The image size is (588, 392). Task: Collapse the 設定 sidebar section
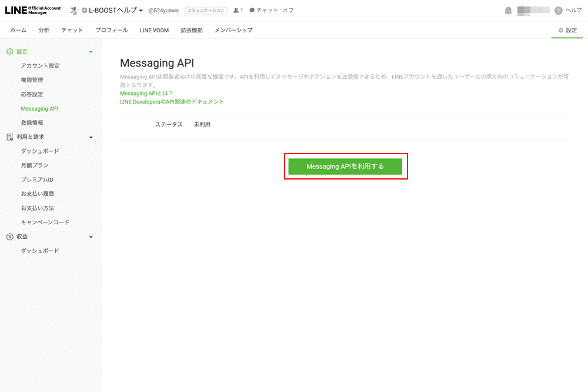click(x=91, y=52)
